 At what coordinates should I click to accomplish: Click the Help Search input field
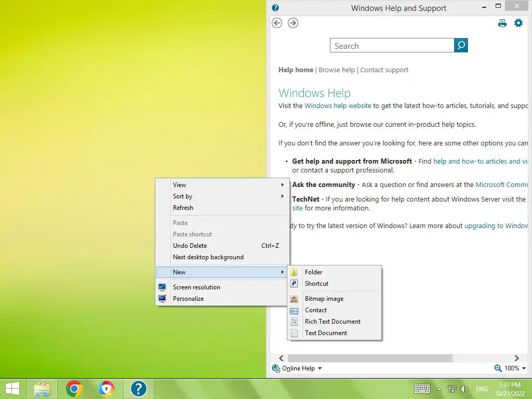coord(392,46)
